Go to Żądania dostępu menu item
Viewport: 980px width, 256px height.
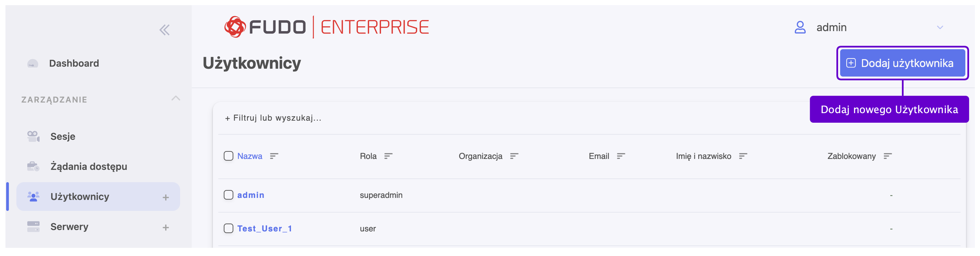89,166
